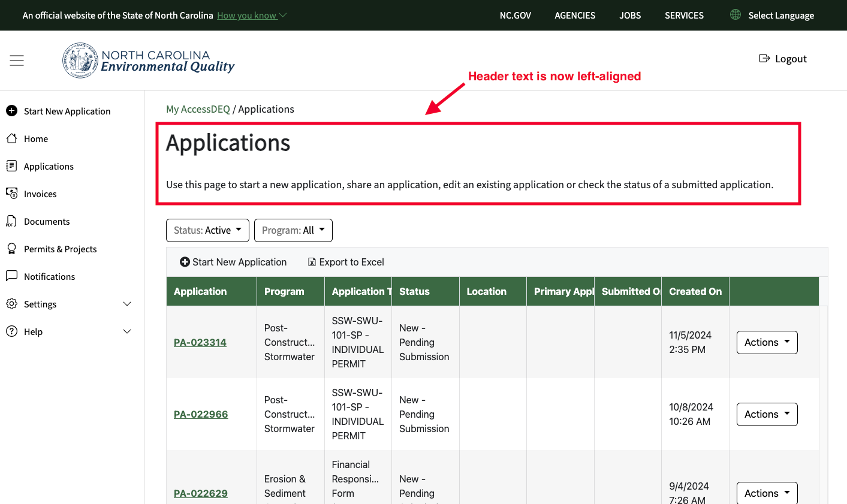The height and width of the screenshot is (504, 847).
Task: Open JOBS in top bar
Action: (630, 16)
